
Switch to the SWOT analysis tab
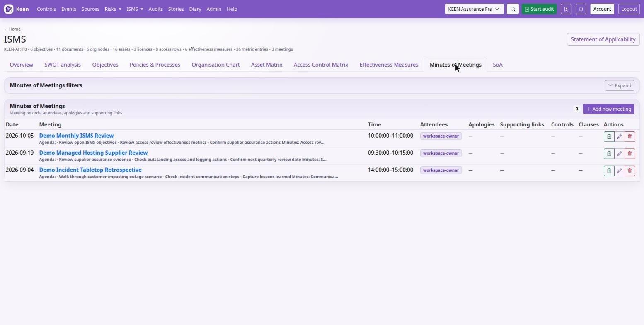pos(63,65)
